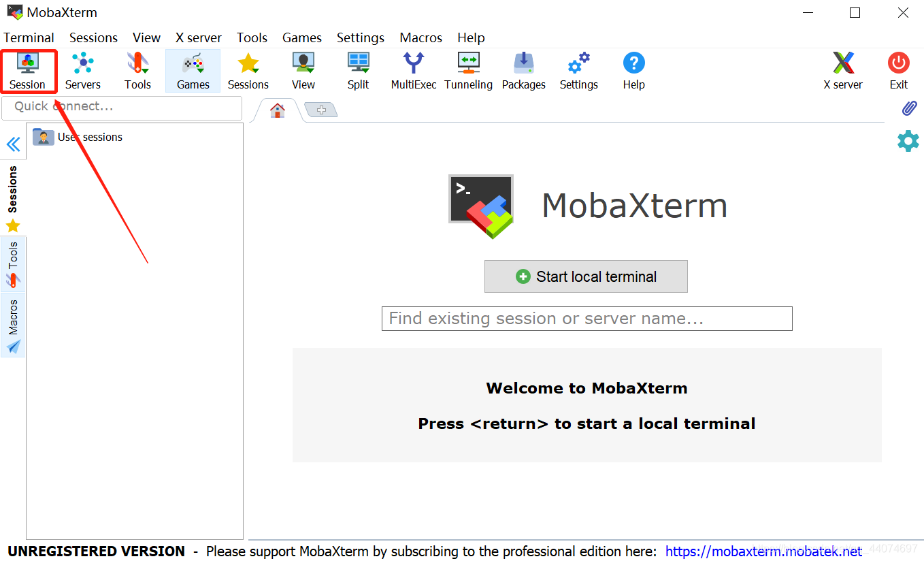Open the Session toolbar icon
Image resolution: width=924 pixels, height=561 pixels.
click(28, 71)
